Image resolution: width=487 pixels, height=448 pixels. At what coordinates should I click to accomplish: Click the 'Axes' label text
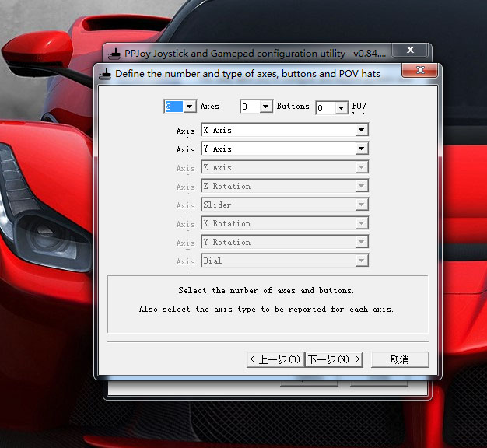[209, 107]
